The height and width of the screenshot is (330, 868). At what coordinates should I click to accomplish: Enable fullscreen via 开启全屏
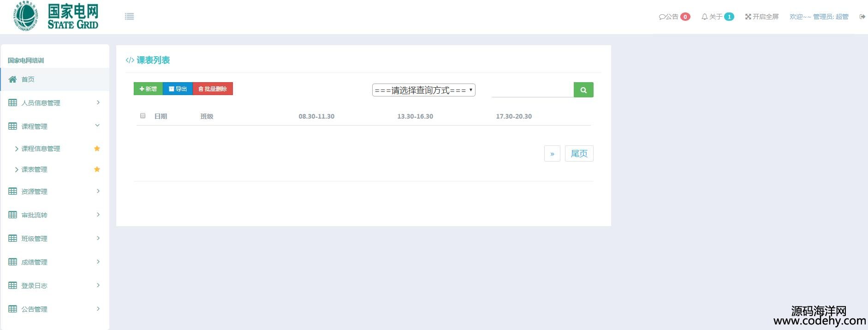762,17
